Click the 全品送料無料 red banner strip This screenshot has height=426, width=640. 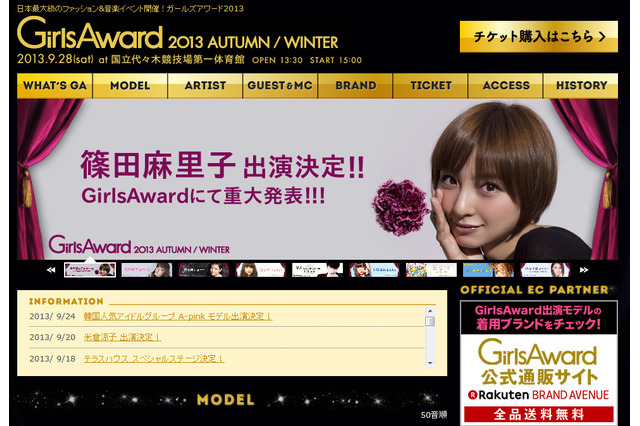coord(539,414)
